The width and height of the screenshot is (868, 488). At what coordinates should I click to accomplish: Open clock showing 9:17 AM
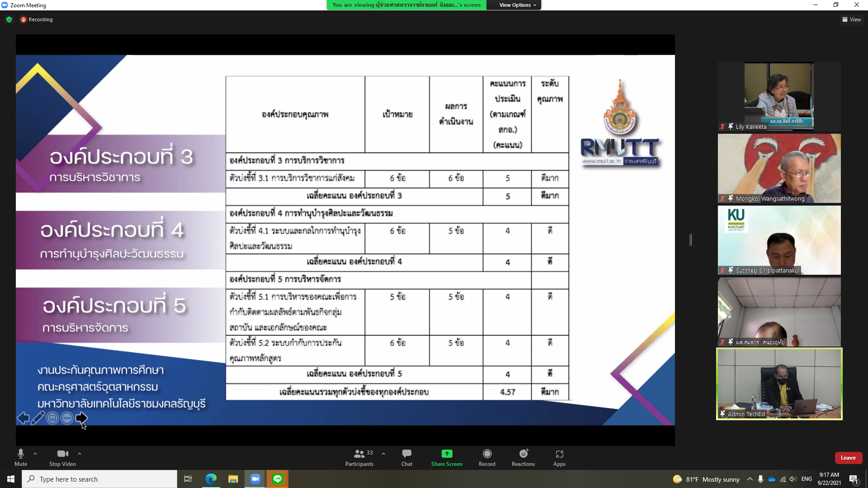click(x=829, y=479)
